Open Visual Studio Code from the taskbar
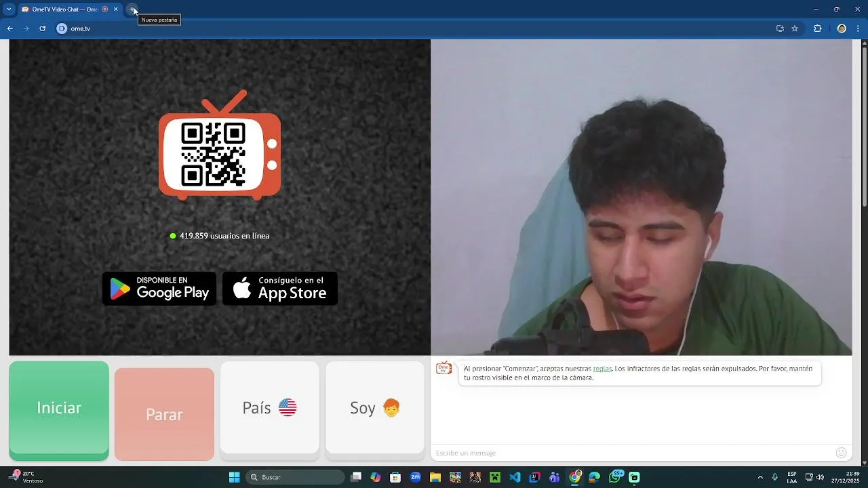The image size is (868, 488). [515, 477]
